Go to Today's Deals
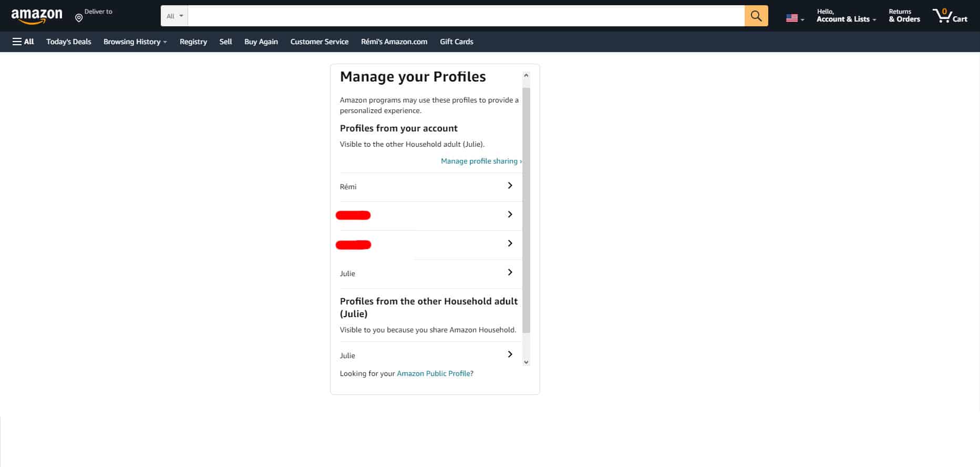The height and width of the screenshot is (467, 980). [69, 42]
